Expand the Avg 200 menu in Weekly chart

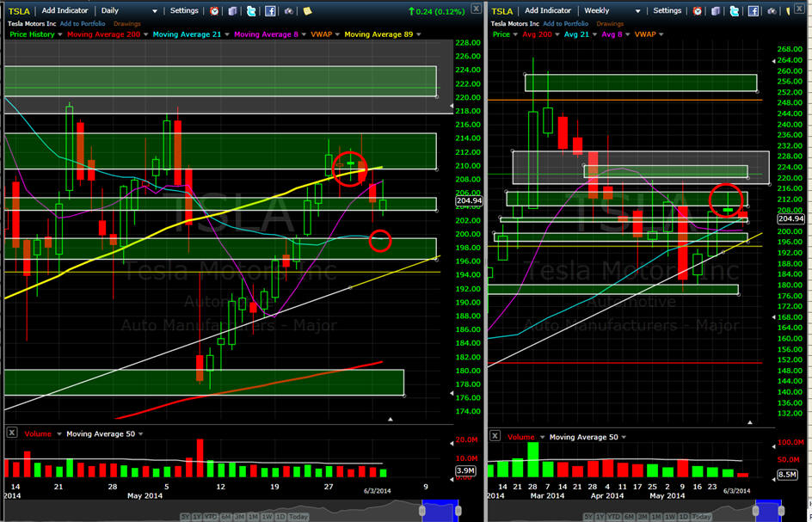557,34
